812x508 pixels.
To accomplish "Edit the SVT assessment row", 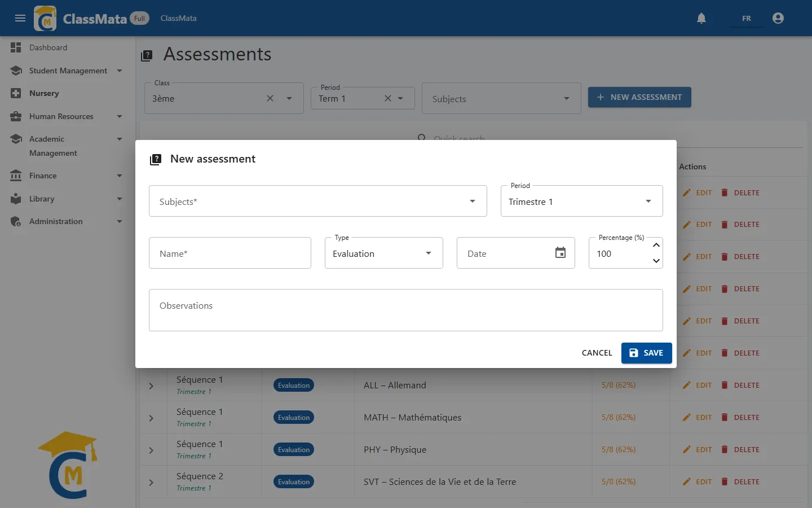I will 697,481.
